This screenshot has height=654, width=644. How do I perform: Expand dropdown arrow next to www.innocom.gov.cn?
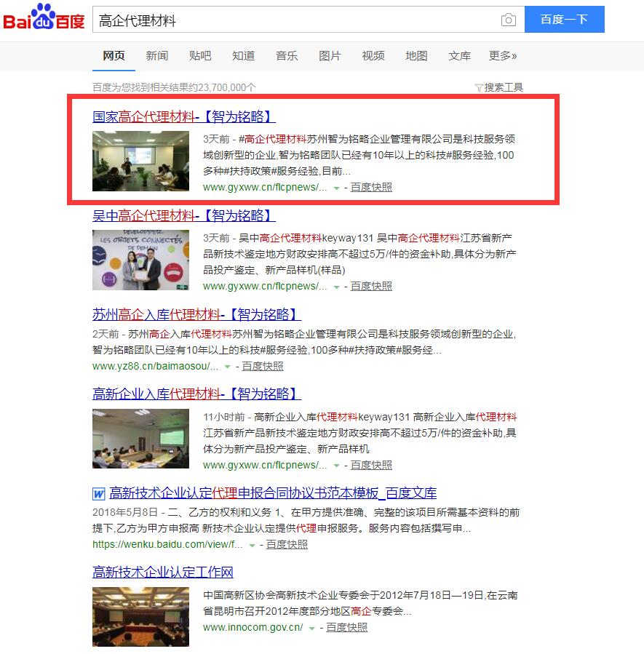tap(311, 628)
